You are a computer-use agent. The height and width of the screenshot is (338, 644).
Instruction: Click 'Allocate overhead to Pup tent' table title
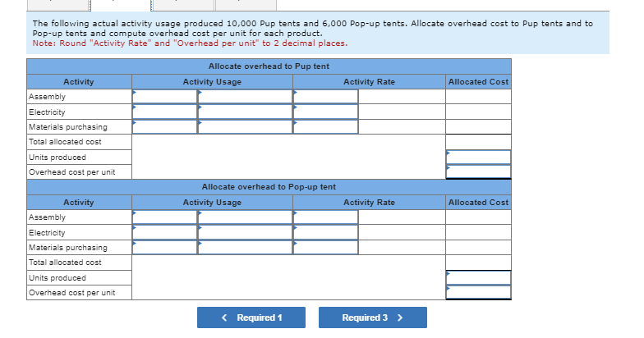269,66
